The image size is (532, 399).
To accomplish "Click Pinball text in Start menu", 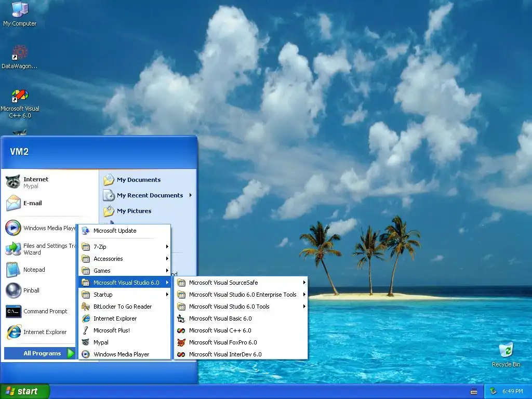I will (31, 290).
